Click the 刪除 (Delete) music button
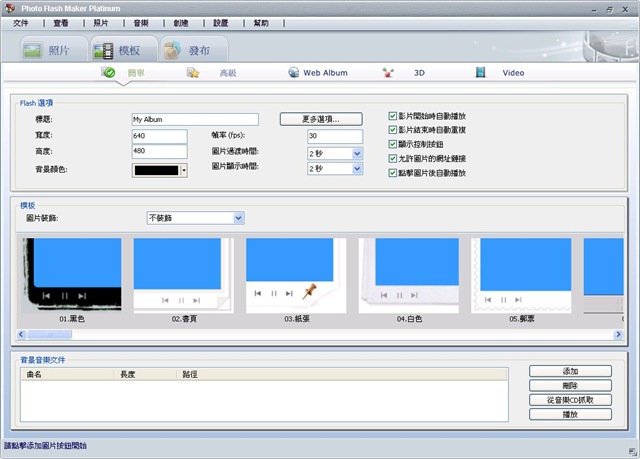Viewport: 640px width, 459px height. click(570, 386)
